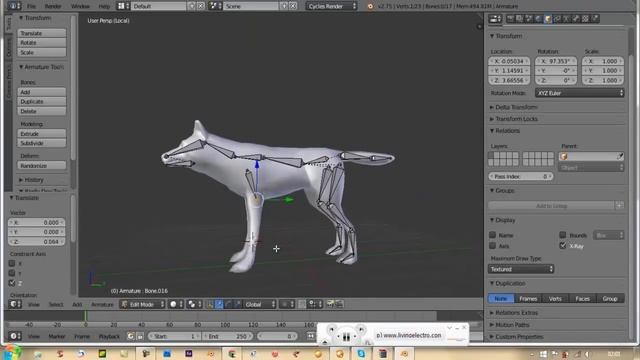Open the XYZ Euler rotation mode dropdown
Viewport: 640px width, 360px height.
580,93
